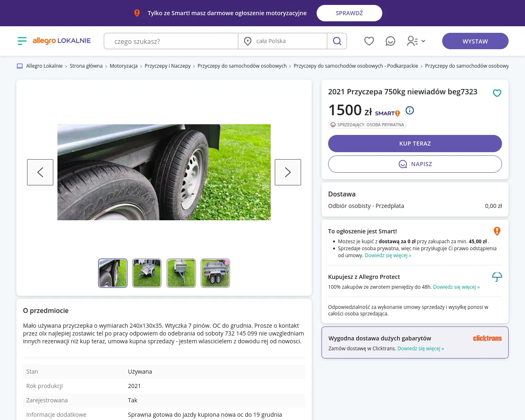The width and height of the screenshot is (525, 420).
Task: Click the '1500 zł' price
Action: 350,110
